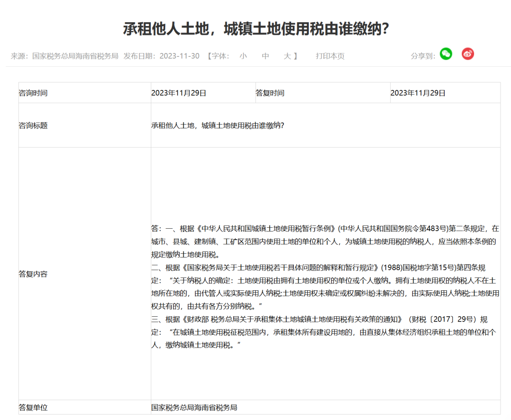Click the date value beside 答复时间
The image size is (511, 420).
[418, 93]
